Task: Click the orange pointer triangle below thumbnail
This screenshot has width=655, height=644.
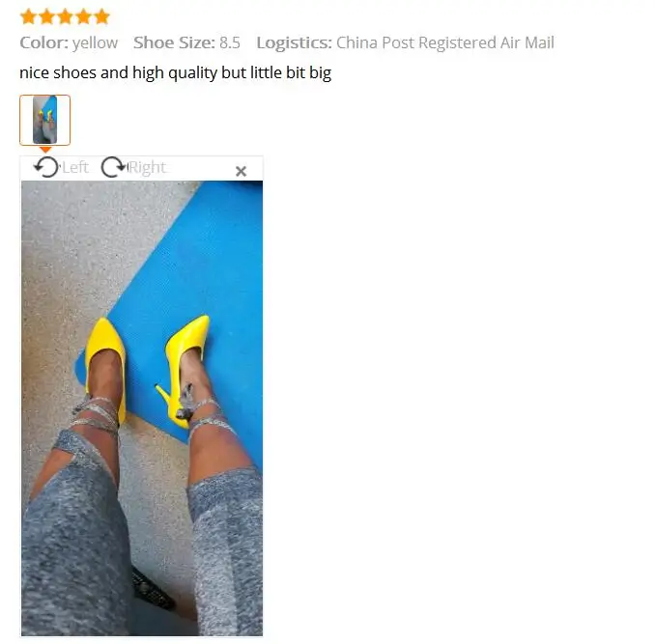Action: pyautogui.click(x=45, y=150)
